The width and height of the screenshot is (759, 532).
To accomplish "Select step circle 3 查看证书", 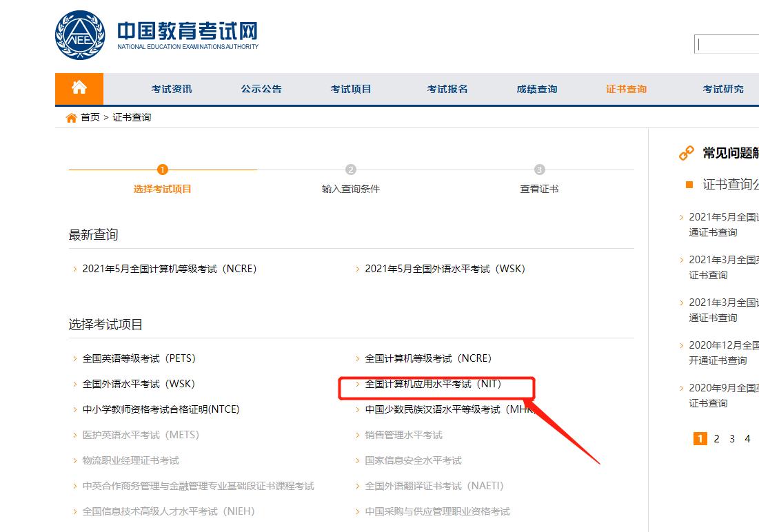I will [538, 168].
